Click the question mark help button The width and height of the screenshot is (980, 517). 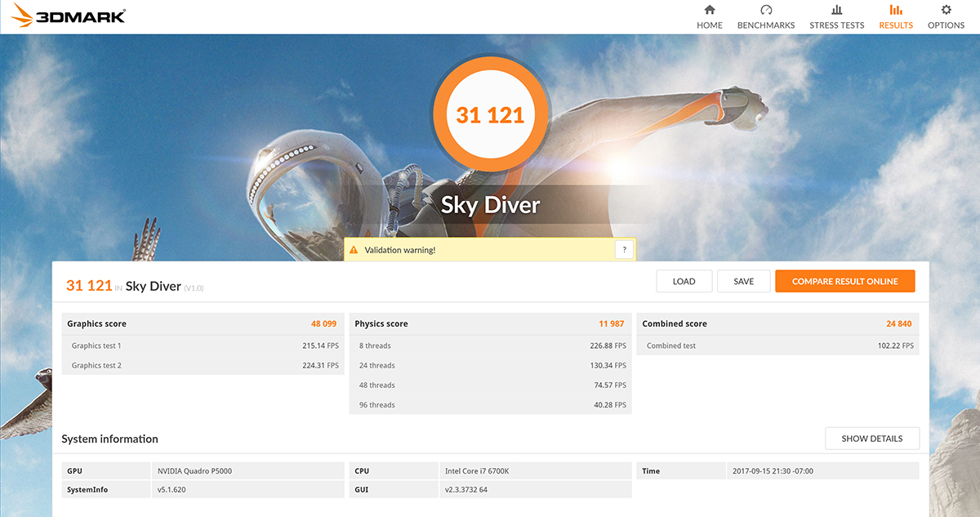pos(624,250)
